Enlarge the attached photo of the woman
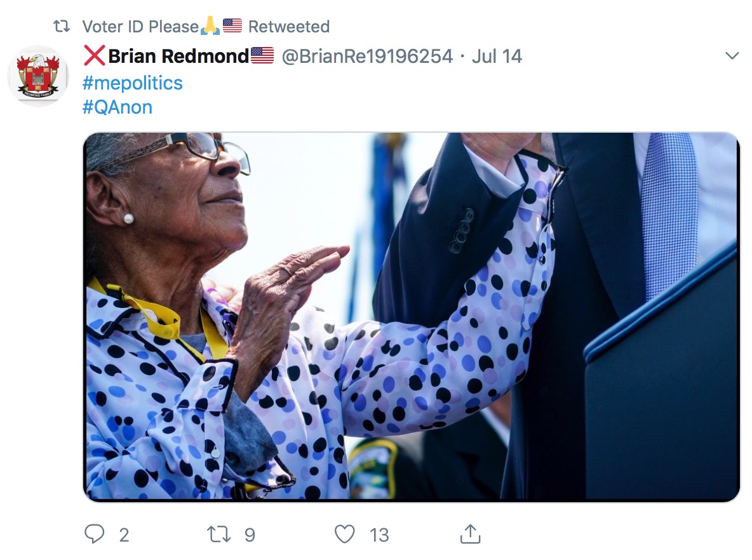The width and height of the screenshot is (752, 560). [412, 317]
